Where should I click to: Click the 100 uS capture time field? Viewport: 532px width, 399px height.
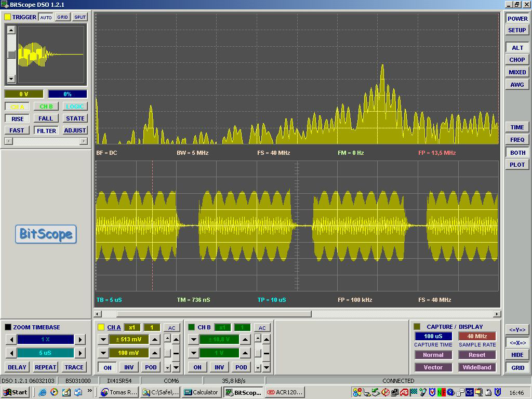(x=433, y=336)
